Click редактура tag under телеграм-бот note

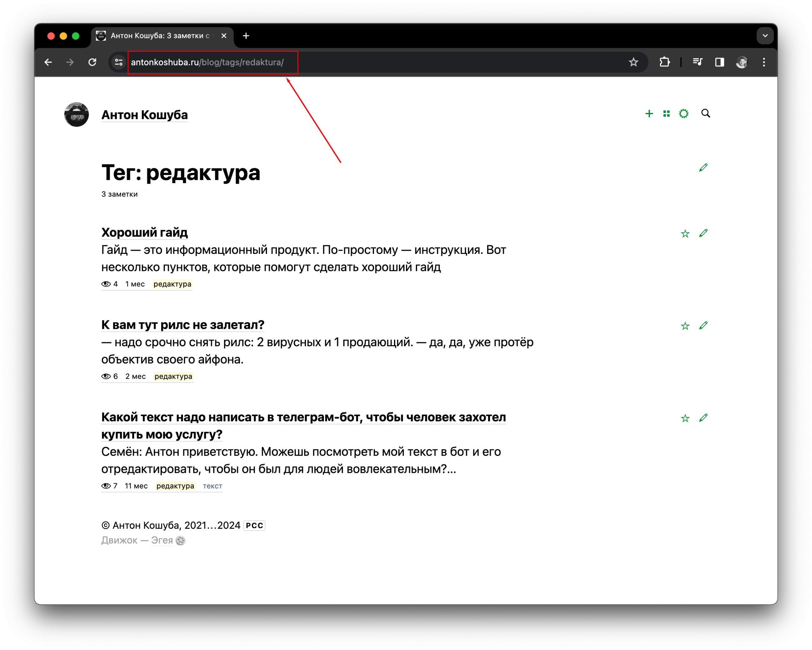(175, 486)
